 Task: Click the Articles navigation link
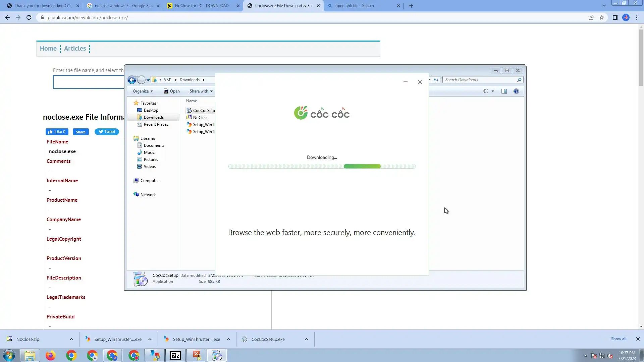pyautogui.click(x=75, y=48)
